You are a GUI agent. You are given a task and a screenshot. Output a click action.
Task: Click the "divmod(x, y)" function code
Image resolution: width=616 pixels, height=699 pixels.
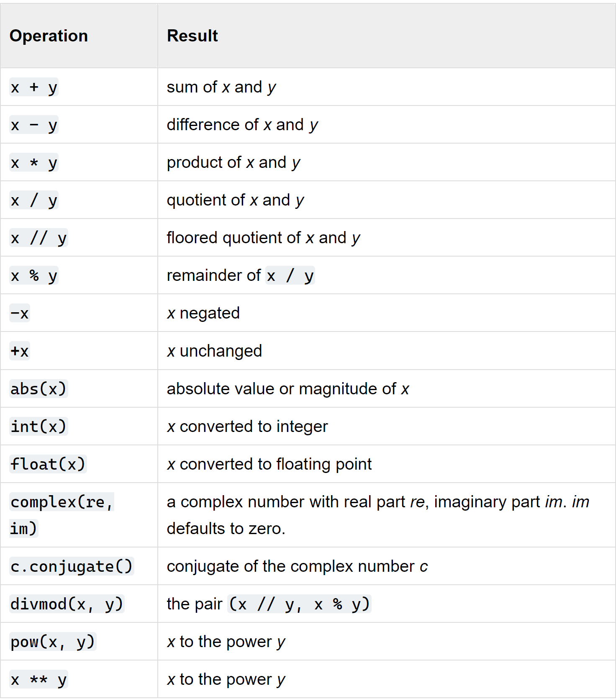[67, 604]
